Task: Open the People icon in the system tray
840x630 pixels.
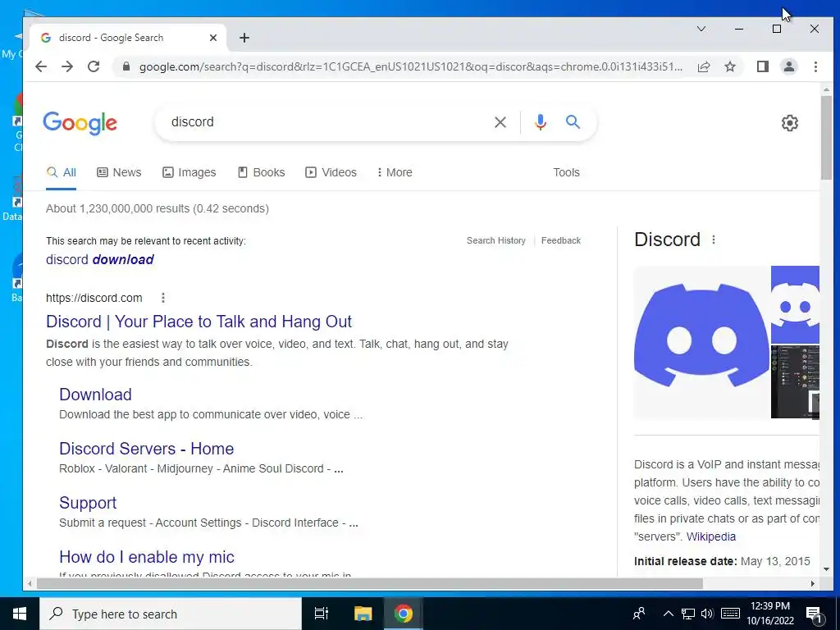Action: click(638, 614)
